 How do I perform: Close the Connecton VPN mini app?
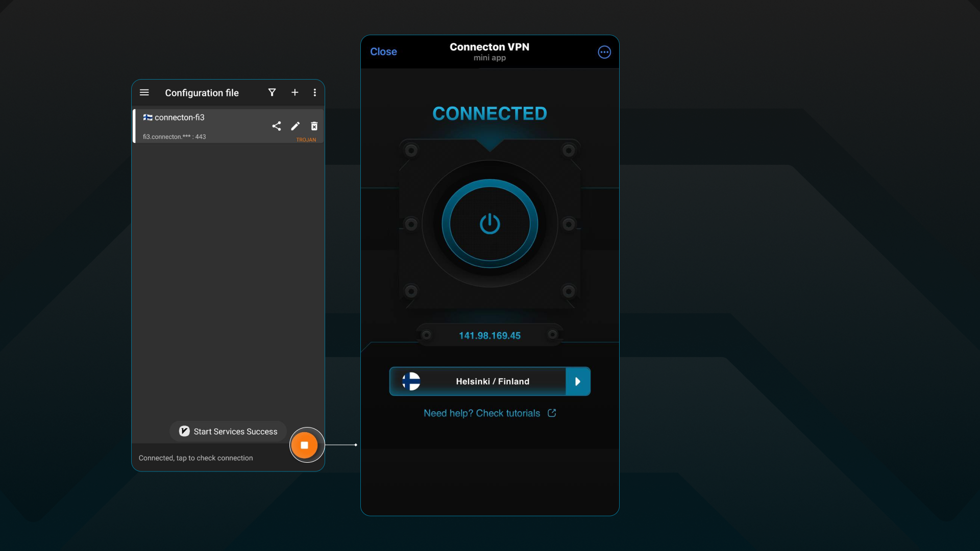(383, 52)
